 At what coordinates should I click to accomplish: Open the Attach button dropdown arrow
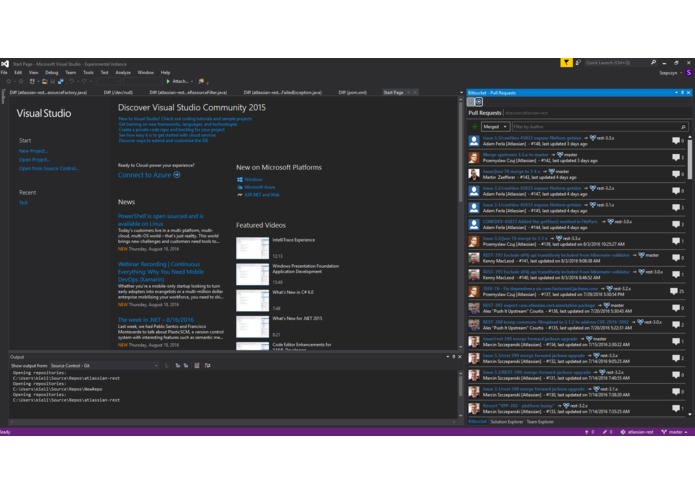point(191,82)
